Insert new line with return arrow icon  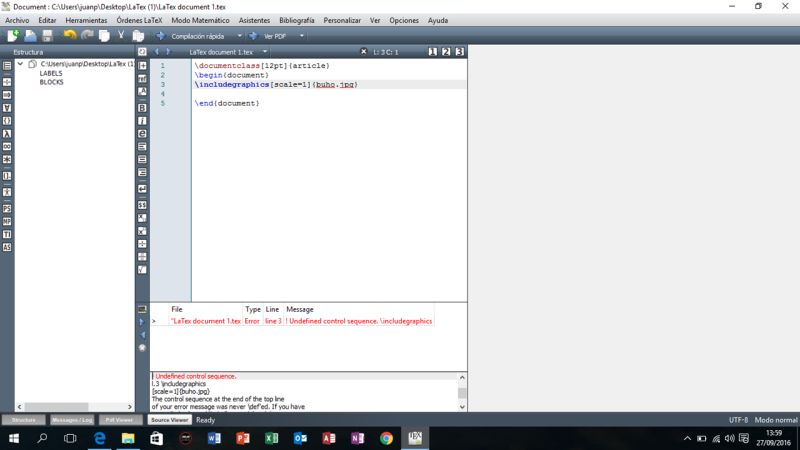(x=142, y=189)
